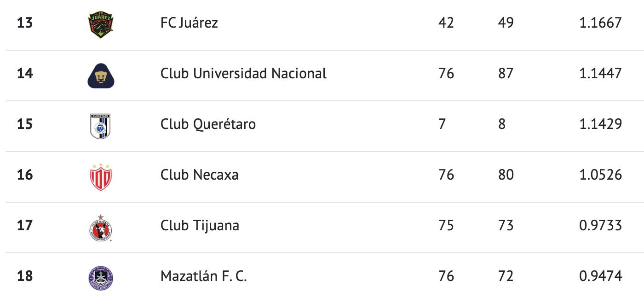Click rank number 18 in the table
644x304 pixels.
(25, 276)
